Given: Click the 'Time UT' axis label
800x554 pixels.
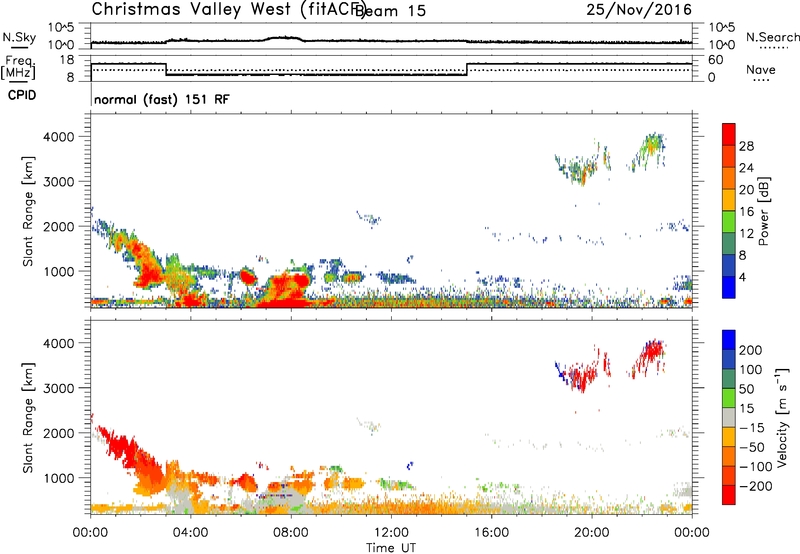Looking at the screenshot, I should tap(391, 547).
